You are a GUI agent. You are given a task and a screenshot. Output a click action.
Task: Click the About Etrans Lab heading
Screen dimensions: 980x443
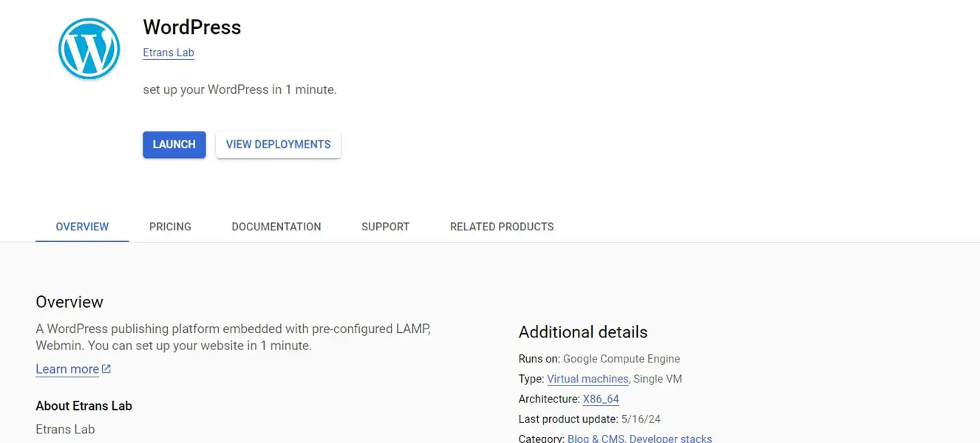[84, 406]
